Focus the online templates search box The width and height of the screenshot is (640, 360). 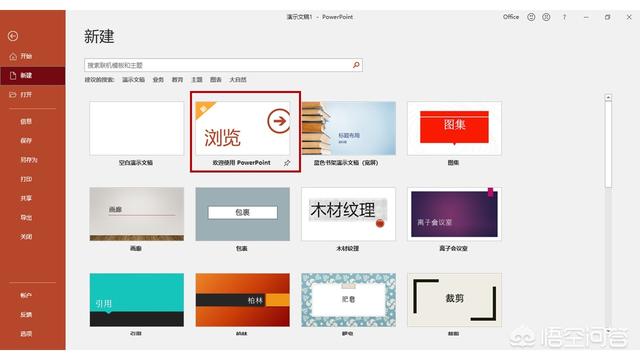coord(223,65)
